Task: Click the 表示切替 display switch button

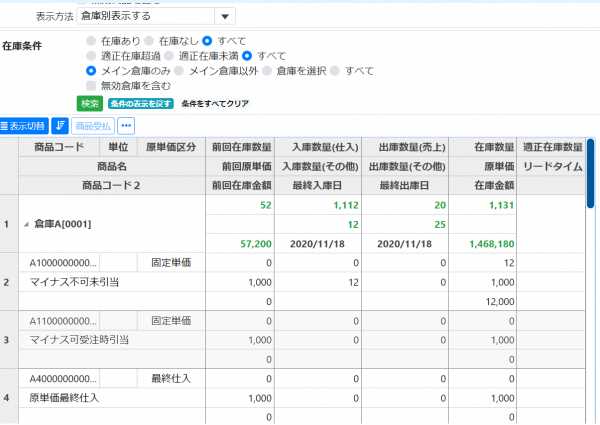Action: tap(24, 126)
